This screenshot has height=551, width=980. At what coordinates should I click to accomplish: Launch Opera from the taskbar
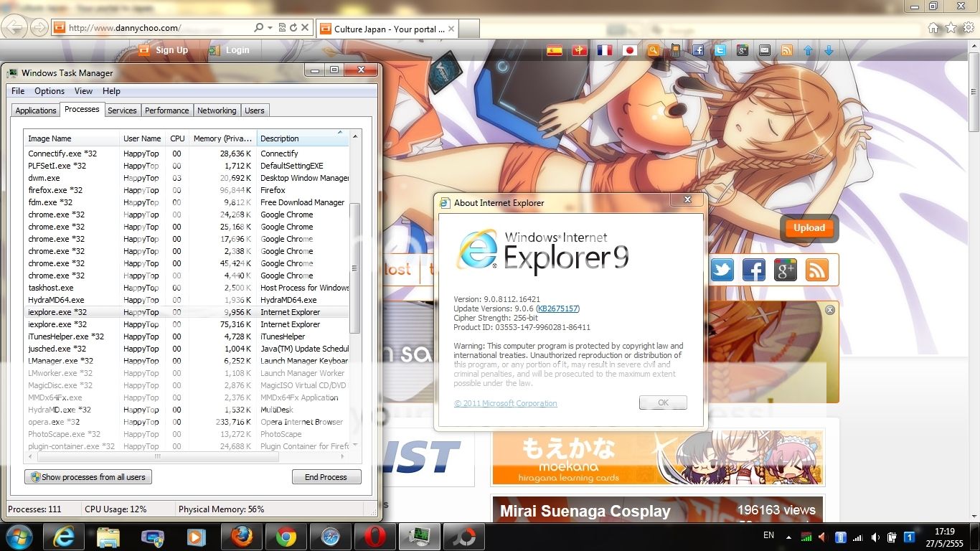[x=374, y=537]
